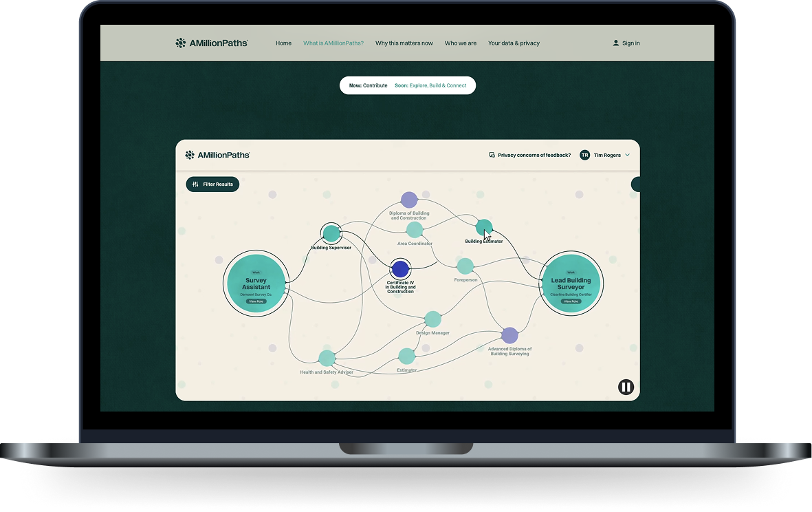Click the AMillionPaths logo inside the app panel
Image resolution: width=812 pixels, height=512 pixels.
point(217,155)
